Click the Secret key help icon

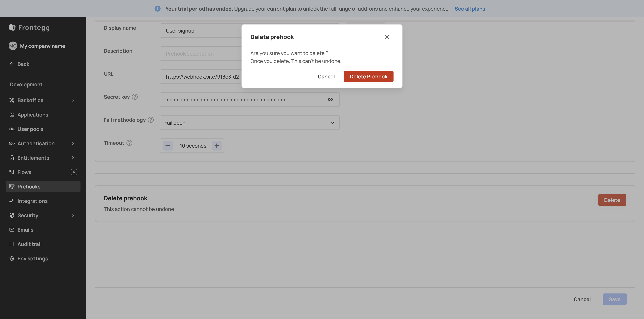[x=135, y=97]
